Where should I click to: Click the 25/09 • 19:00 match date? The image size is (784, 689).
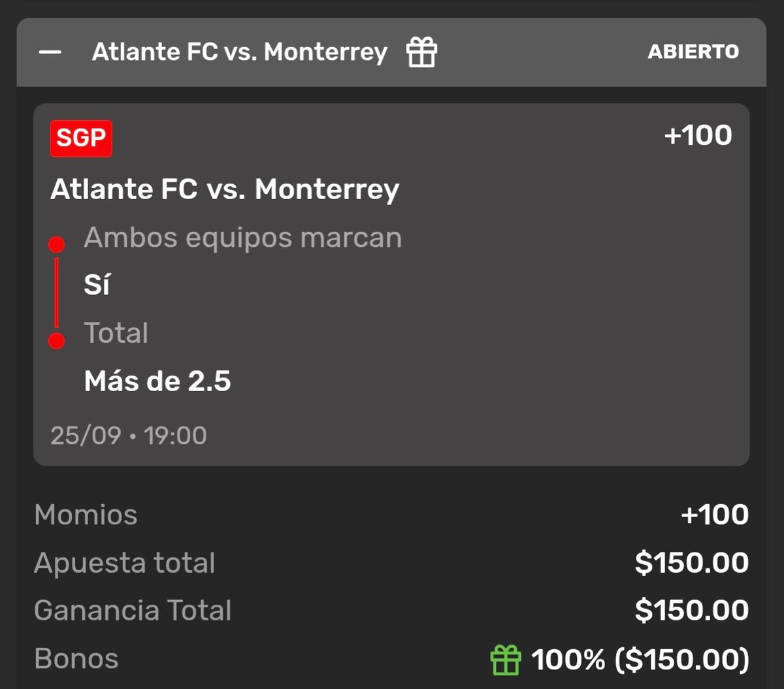coord(129,436)
